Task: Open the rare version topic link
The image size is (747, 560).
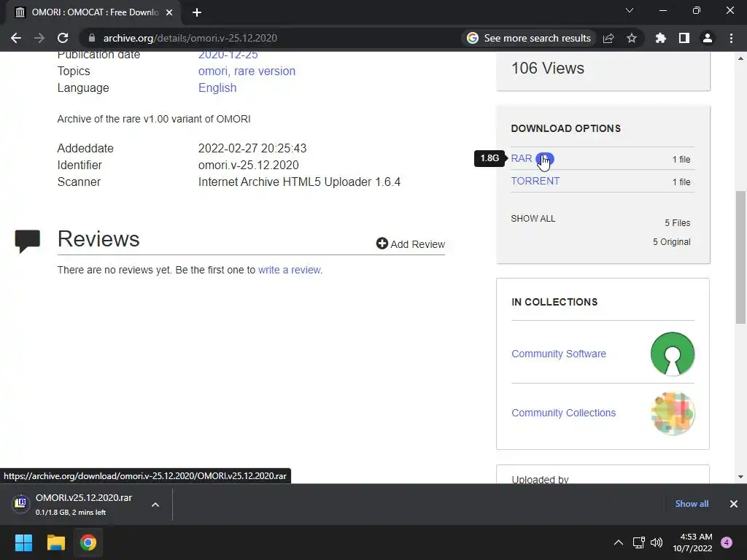Action: coord(264,71)
